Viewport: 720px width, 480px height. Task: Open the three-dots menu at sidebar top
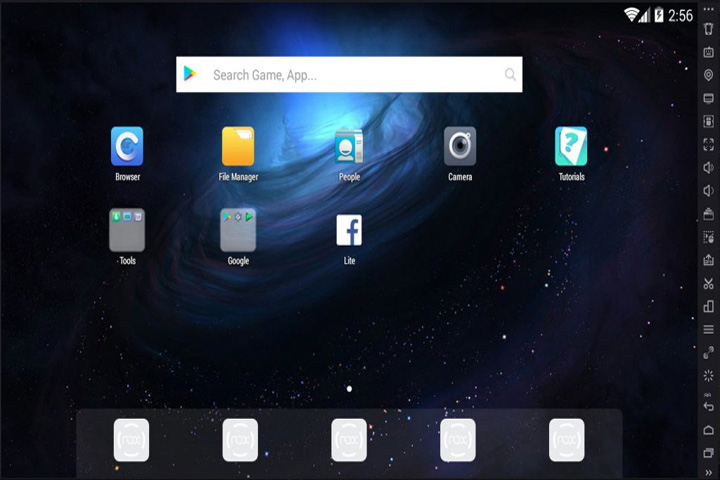pyautogui.click(x=709, y=9)
